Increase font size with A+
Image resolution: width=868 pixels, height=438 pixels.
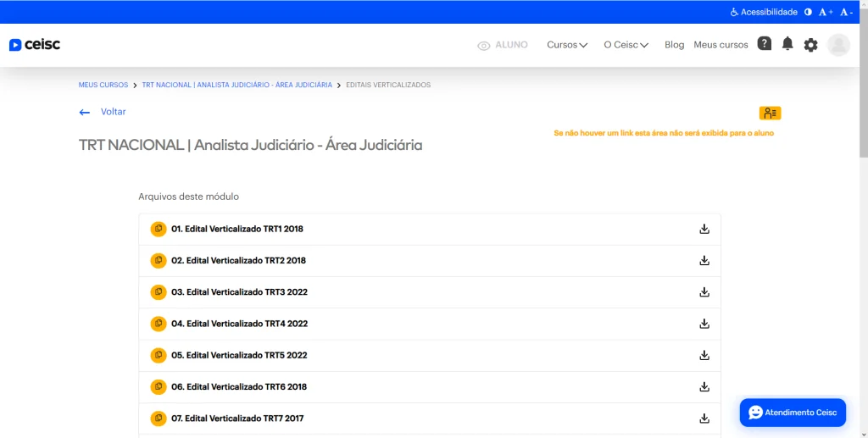(x=826, y=12)
